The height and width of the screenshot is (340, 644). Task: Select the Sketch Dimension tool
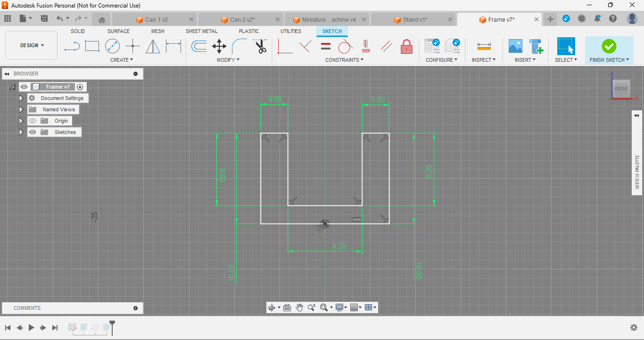(173, 46)
